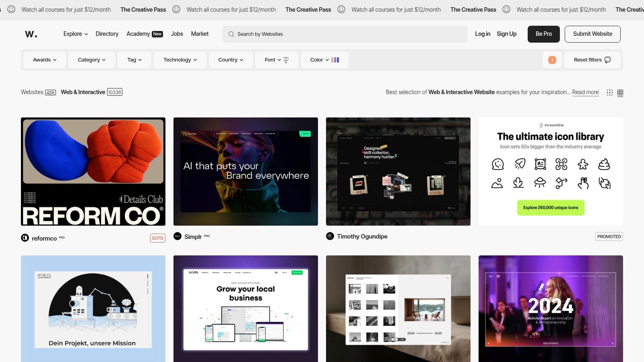This screenshot has height=362, width=644.
Task: Click the reformco avatar icon
Action: coord(25,238)
